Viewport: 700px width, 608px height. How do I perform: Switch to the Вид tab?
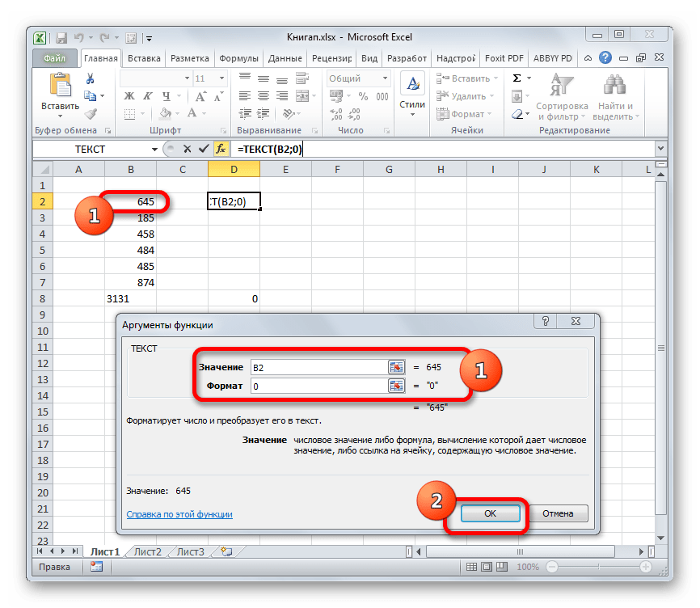(369, 58)
